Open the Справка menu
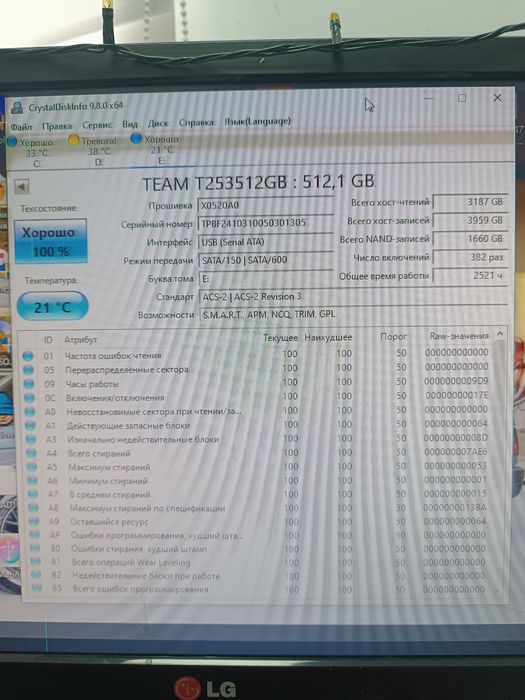The image size is (525, 700). [x=196, y=122]
